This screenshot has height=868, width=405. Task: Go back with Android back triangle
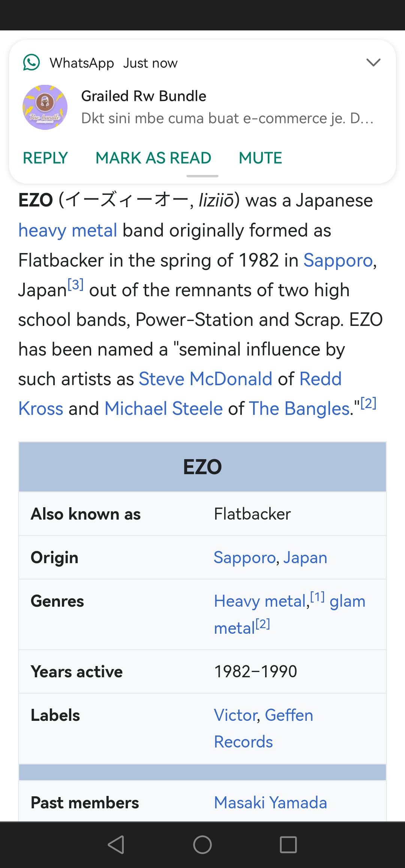coord(116,845)
